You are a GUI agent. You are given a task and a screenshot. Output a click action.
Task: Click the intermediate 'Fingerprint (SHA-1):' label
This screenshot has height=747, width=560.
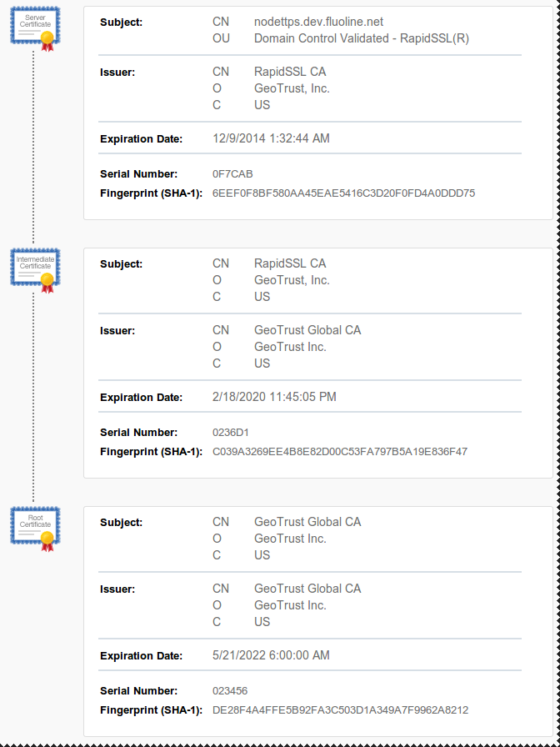152,452
